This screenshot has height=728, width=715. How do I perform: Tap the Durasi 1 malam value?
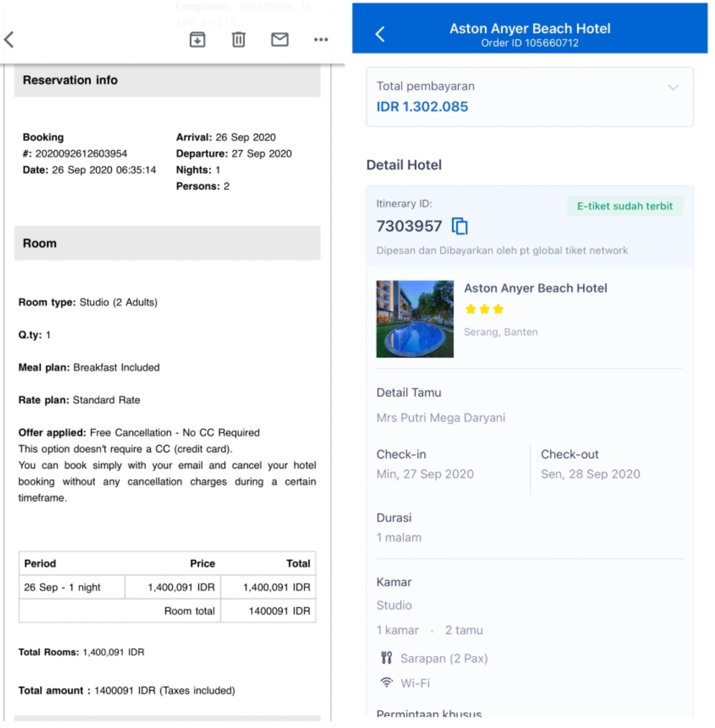(399, 538)
